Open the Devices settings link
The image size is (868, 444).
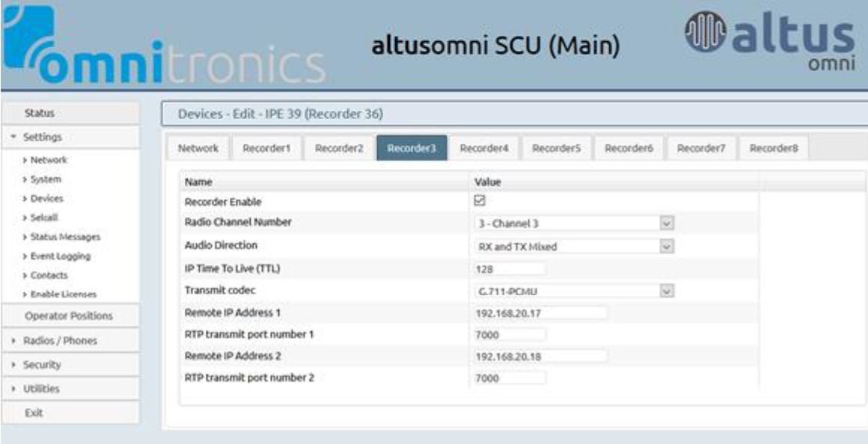point(48,198)
